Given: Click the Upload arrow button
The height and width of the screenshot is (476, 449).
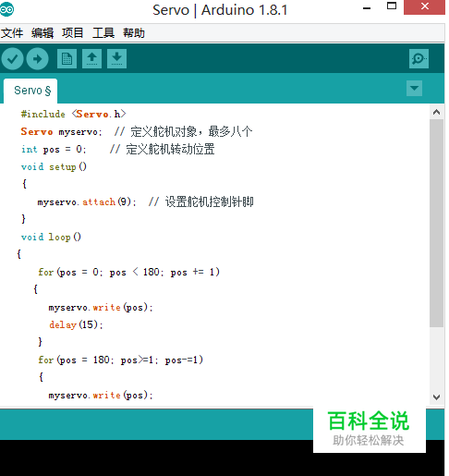Looking at the screenshot, I should (37, 58).
